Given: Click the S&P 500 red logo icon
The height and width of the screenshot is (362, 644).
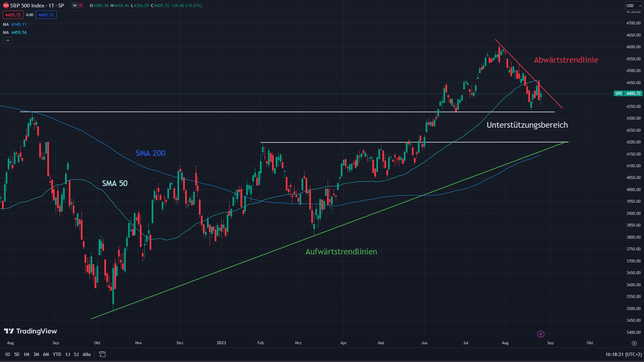Looking at the screenshot, I should [x=6, y=5].
